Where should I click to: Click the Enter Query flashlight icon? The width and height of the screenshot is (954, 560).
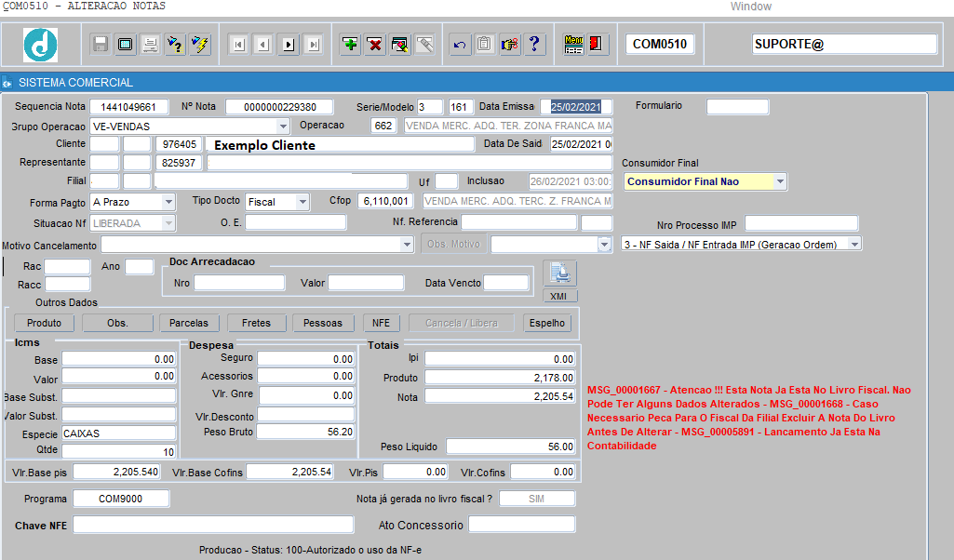click(175, 45)
